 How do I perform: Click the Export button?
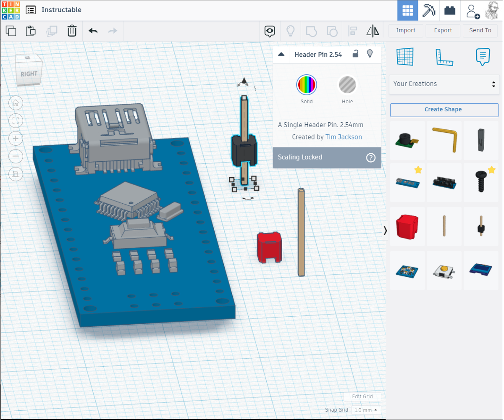(x=443, y=30)
